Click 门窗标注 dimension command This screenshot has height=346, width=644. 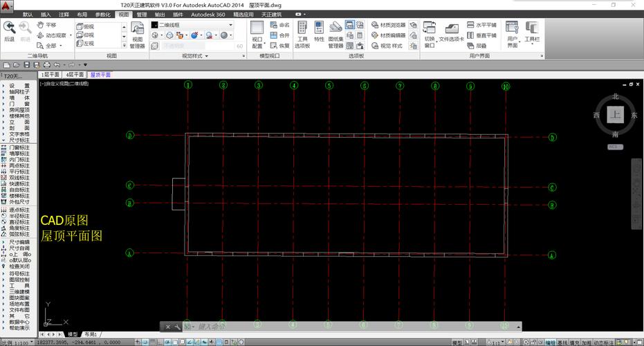click(19, 147)
